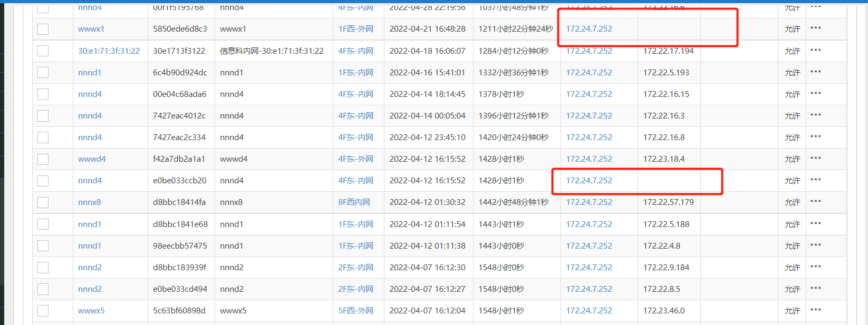Select timestamp 2022-04-14 00:05:04
Screen dimensions: 868x325
(x=427, y=116)
